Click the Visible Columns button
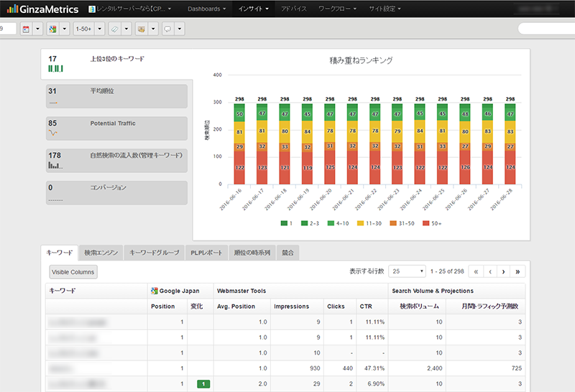This screenshot has height=392, width=575. click(73, 272)
